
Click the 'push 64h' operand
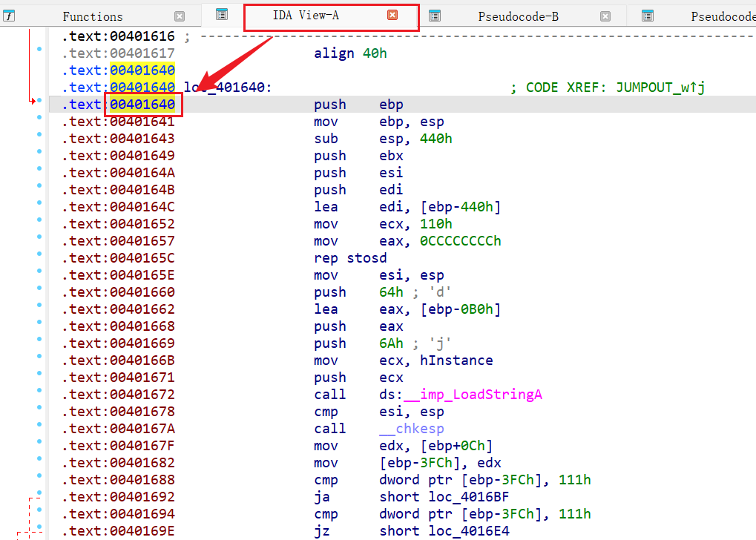pyautogui.click(x=391, y=292)
